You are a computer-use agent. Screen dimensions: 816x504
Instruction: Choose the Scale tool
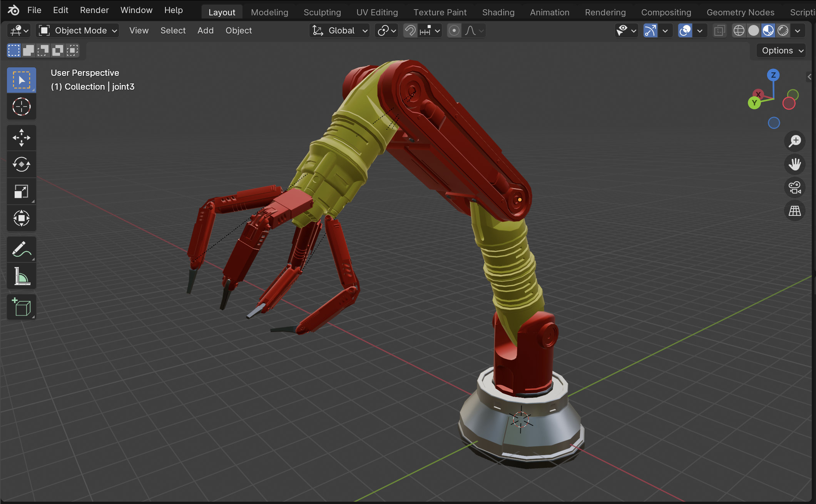[22, 191]
